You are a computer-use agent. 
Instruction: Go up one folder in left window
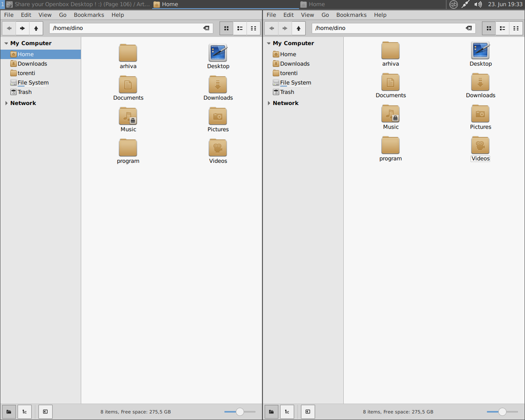[36, 28]
